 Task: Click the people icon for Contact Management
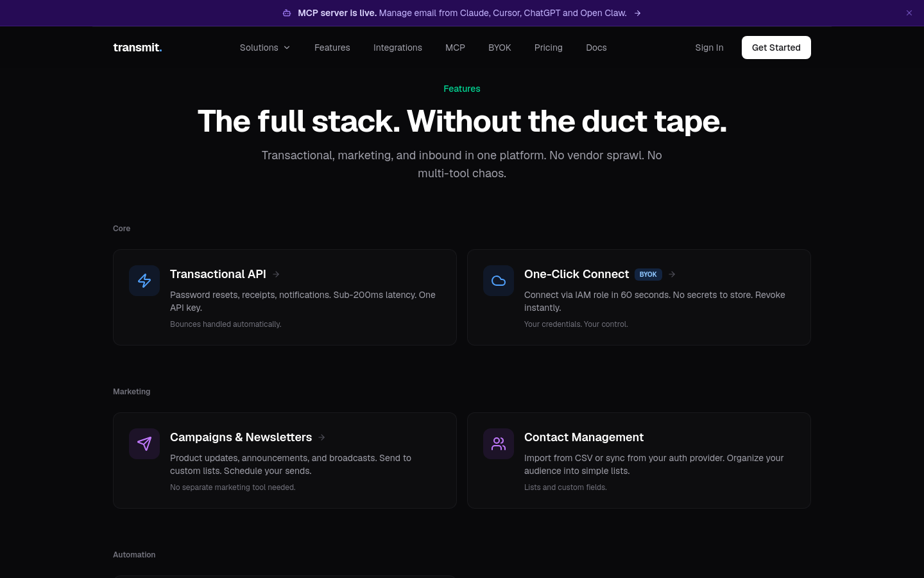tap(499, 444)
